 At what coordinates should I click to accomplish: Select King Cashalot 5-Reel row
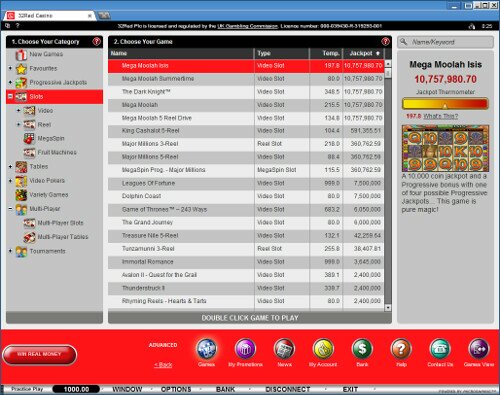click(x=246, y=131)
